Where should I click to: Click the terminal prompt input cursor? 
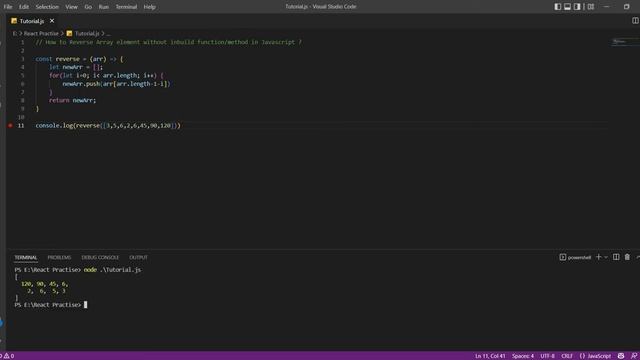pos(85,305)
